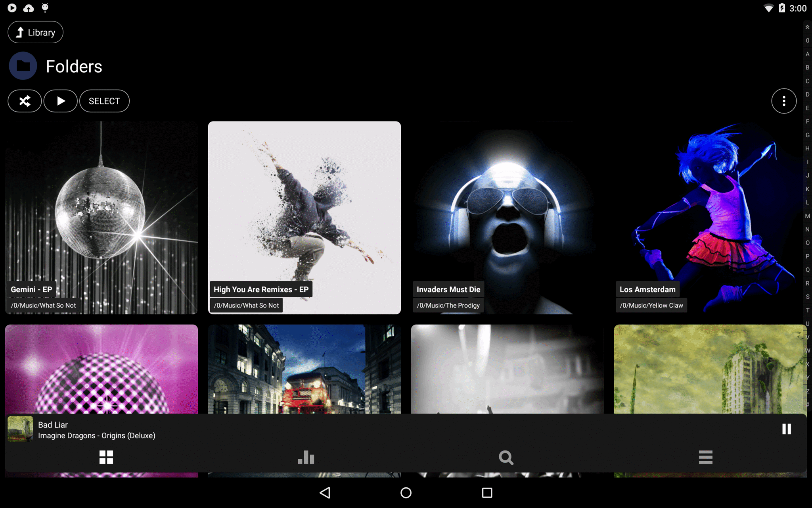Enable SELECT mode for folders
This screenshot has height=508, width=812.
pos(104,101)
